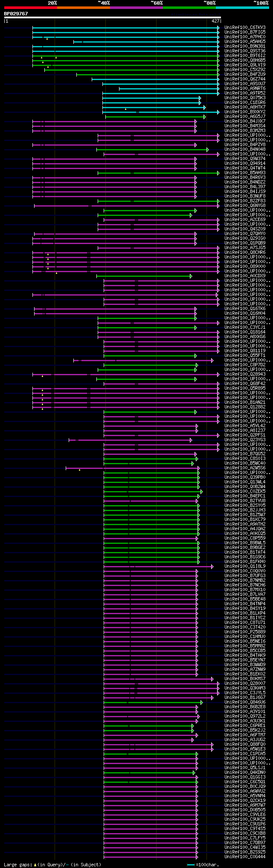Select label UniRef100_B9XKY2
This screenshot has height=868, width=273.
tap(245, 112)
